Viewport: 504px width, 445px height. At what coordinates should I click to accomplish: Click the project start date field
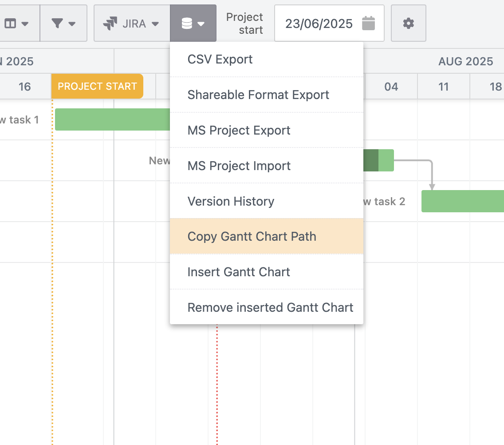click(x=319, y=24)
